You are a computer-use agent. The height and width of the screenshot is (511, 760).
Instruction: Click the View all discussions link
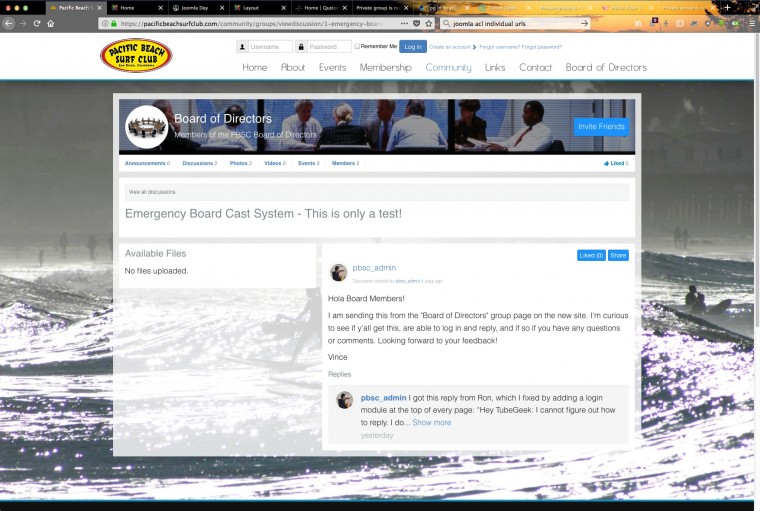pos(152,192)
